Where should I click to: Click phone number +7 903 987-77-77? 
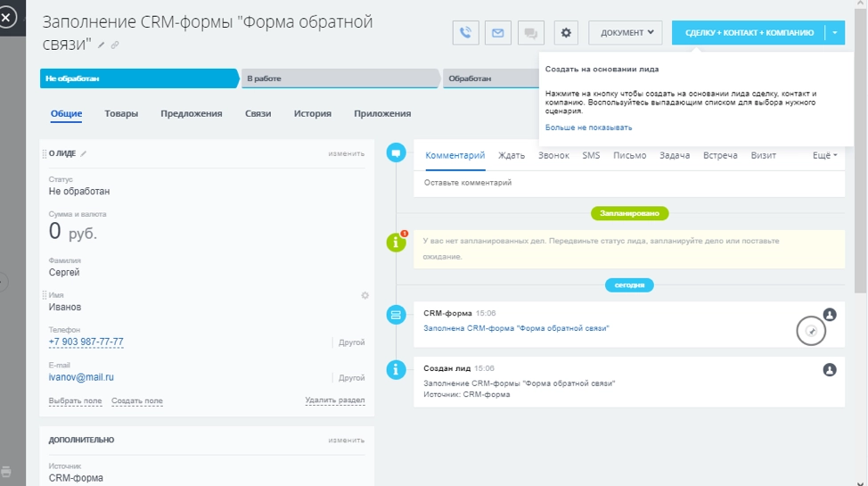[x=86, y=342]
